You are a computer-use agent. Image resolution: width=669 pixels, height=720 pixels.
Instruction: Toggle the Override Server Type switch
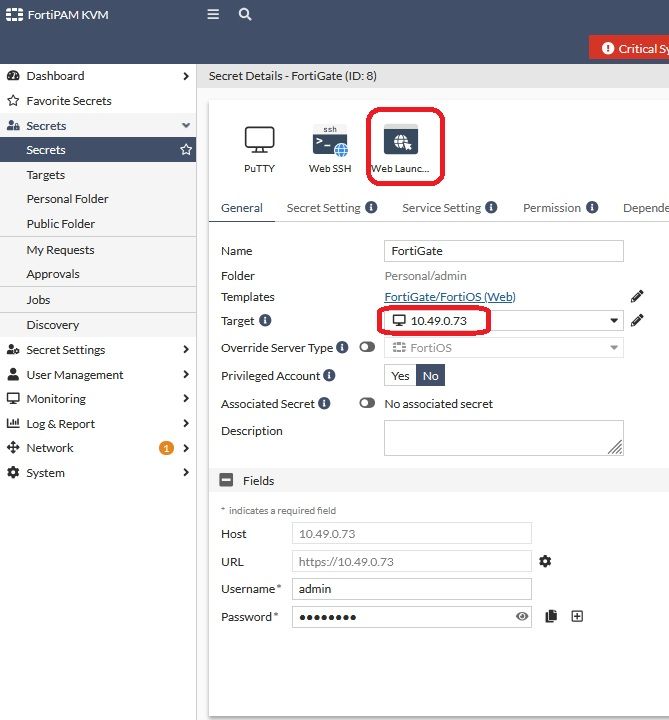click(x=367, y=347)
